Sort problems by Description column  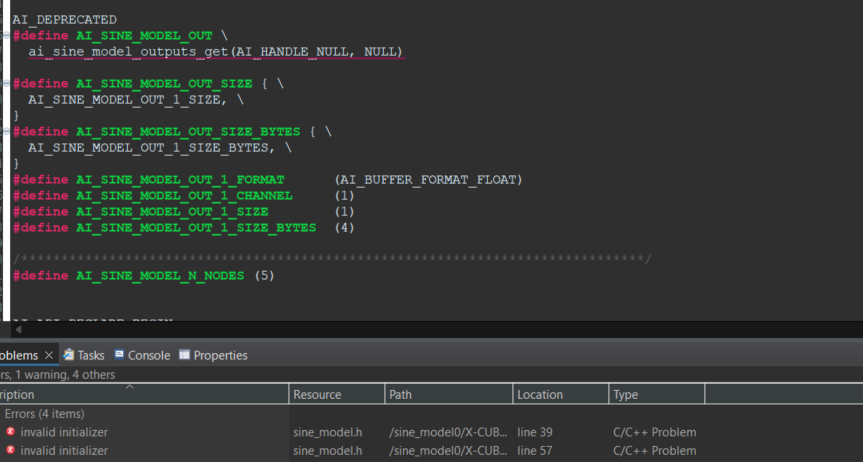[144, 394]
